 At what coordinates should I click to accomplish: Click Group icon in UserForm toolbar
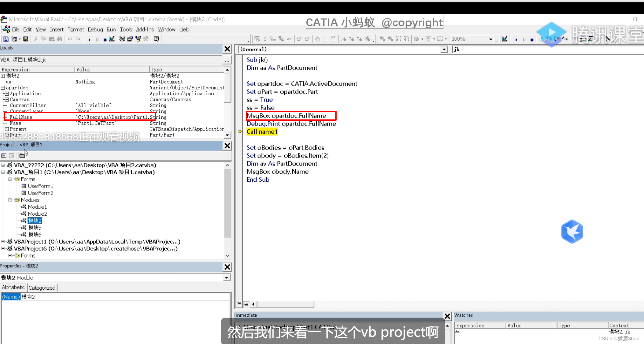pos(399,39)
